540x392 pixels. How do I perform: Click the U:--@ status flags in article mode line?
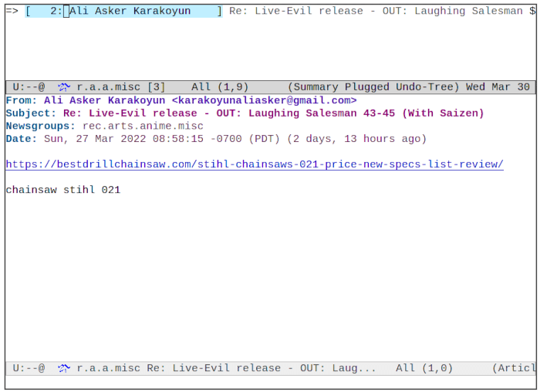(x=29, y=368)
